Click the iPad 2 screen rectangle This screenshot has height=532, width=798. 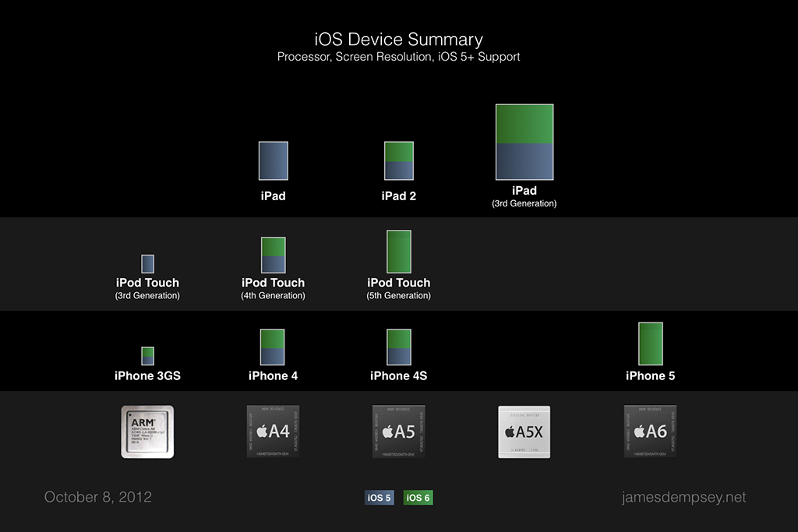click(x=399, y=160)
